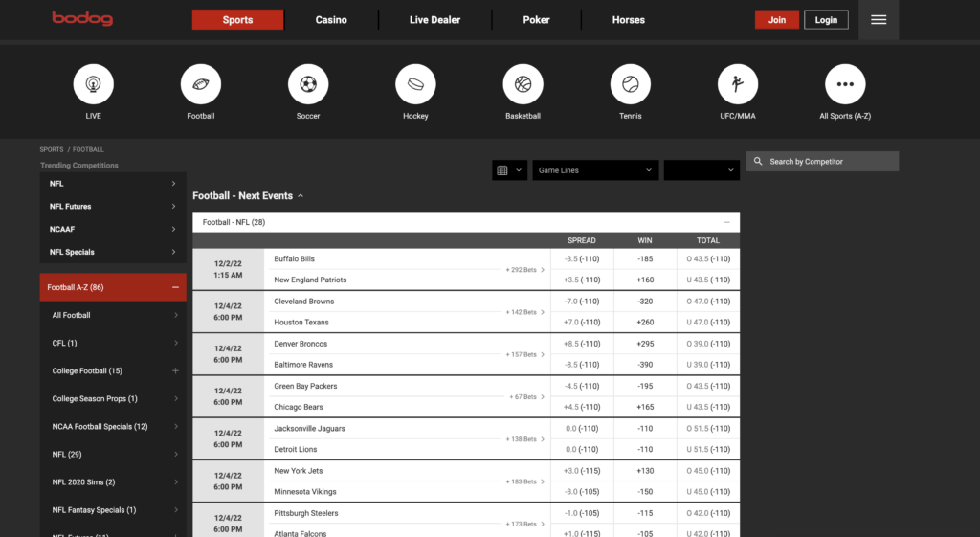Open the NFL Specials trending competition
980x537 pixels.
coord(113,252)
